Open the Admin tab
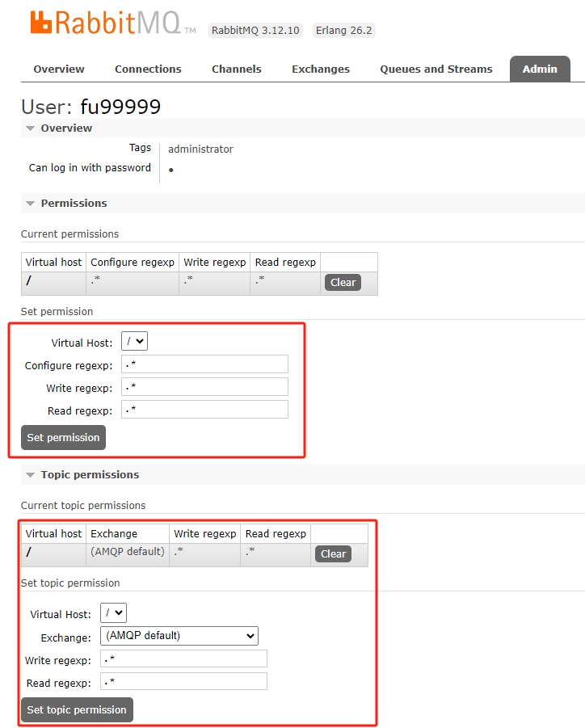The height and width of the screenshot is (728, 585). point(539,69)
